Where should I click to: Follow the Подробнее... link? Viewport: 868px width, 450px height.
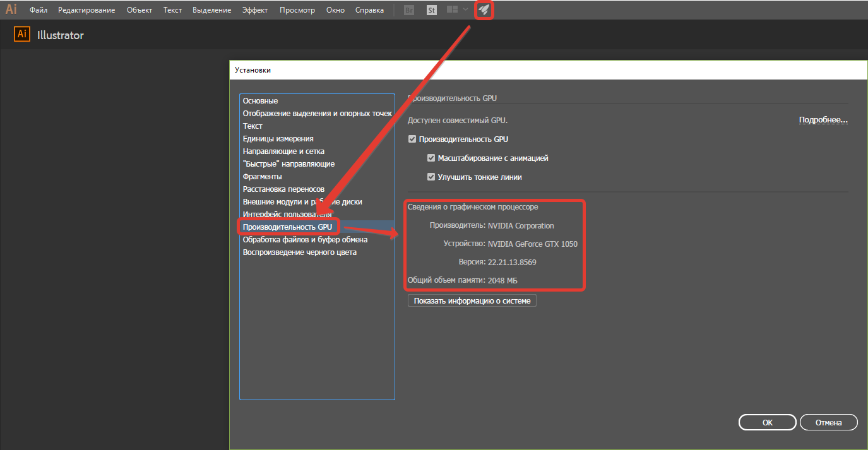[x=823, y=120]
